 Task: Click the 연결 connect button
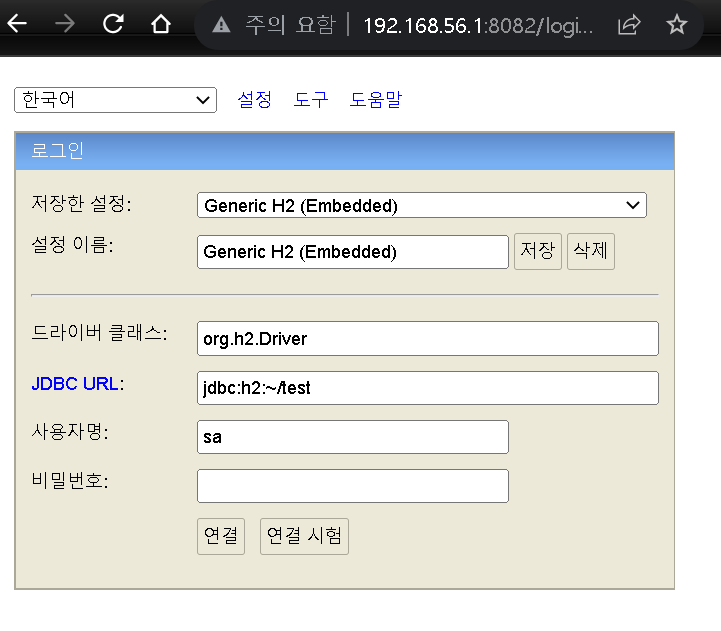tap(221, 536)
